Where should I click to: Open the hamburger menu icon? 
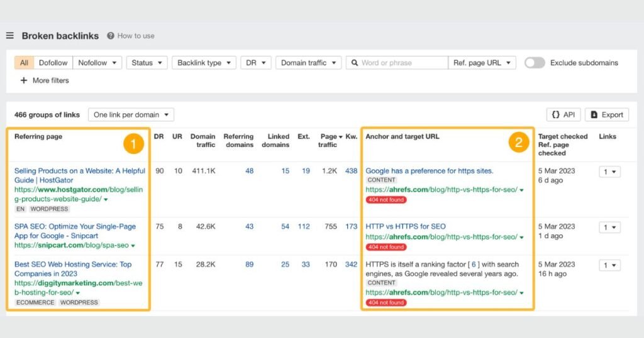[x=10, y=36]
